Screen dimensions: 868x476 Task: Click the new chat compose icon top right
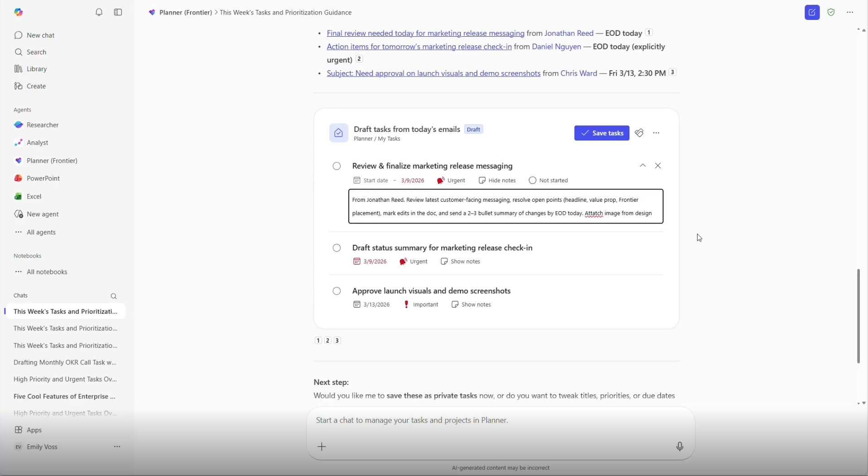point(812,13)
